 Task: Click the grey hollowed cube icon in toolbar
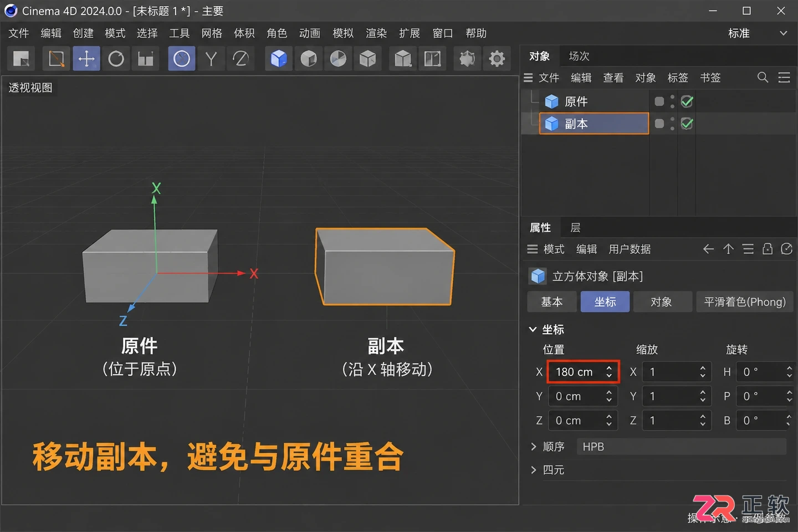tap(309, 59)
